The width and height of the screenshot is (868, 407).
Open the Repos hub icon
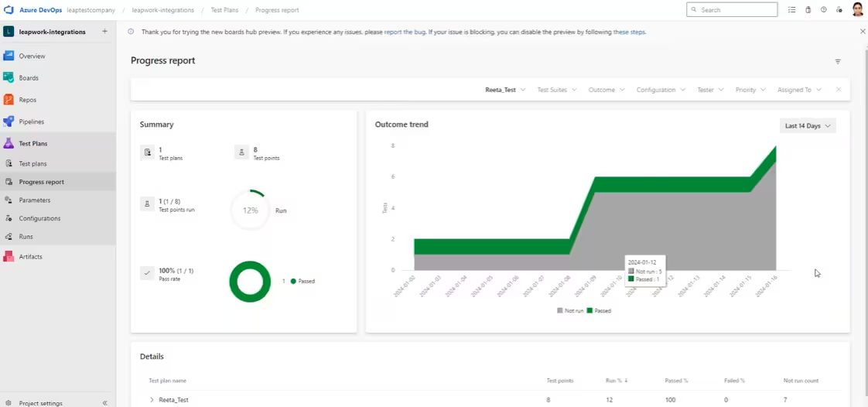pyautogui.click(x=9, y=100)
